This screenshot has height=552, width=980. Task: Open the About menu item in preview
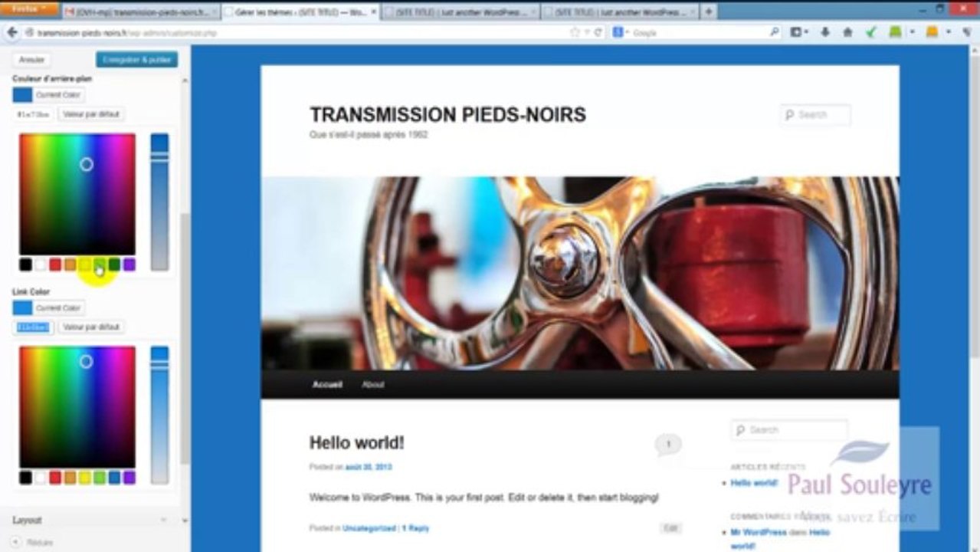(373, 385)
